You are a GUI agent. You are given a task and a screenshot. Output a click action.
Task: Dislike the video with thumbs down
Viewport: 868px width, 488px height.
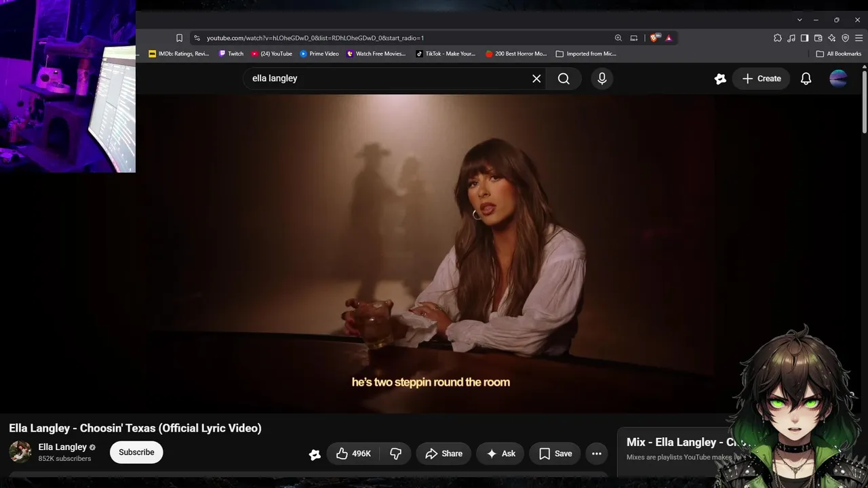(x=396, y=453)
